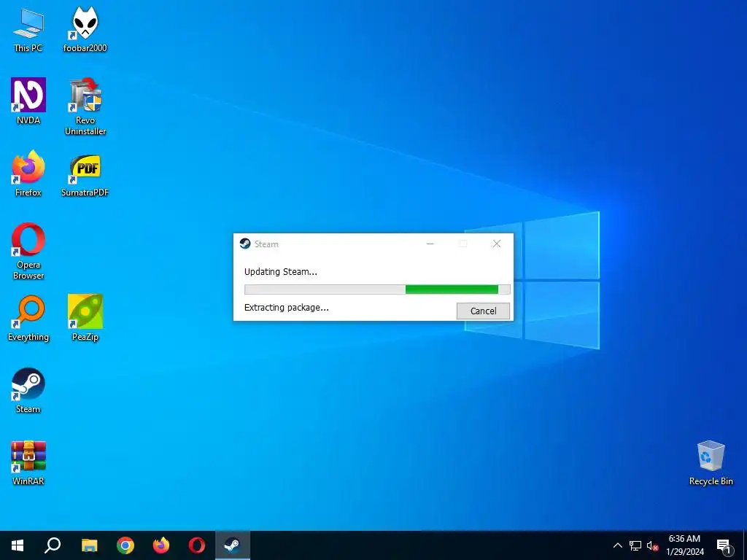Click the muted volume tray icon
Image resolution: width=747 pixels, height=560 pixels.
tap(652, 545)
